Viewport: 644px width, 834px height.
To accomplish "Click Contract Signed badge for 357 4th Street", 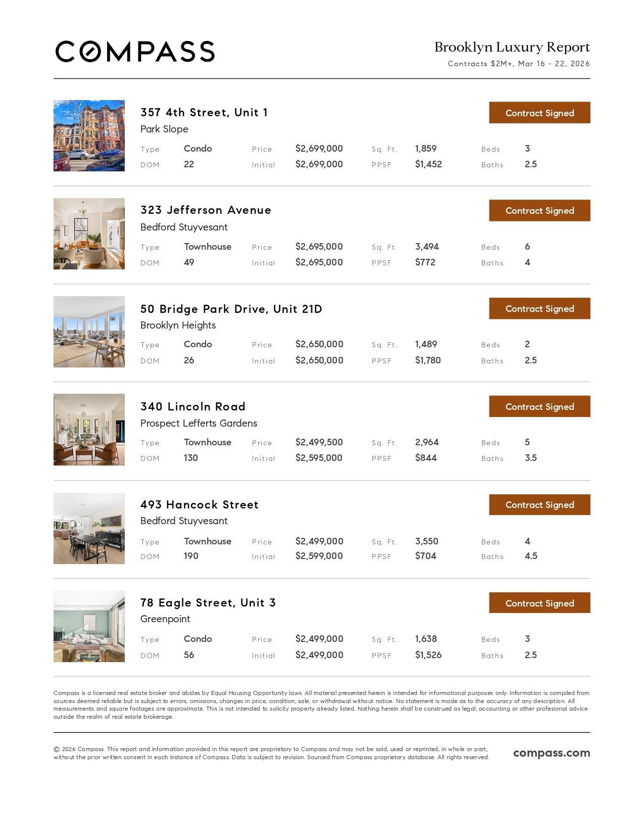I will [x=539, y=113].
